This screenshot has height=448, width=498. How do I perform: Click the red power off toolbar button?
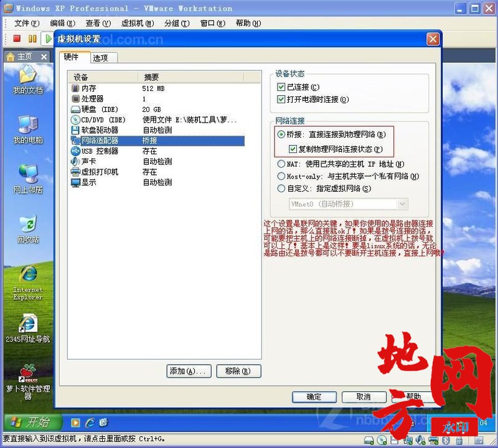pos(17,39)
